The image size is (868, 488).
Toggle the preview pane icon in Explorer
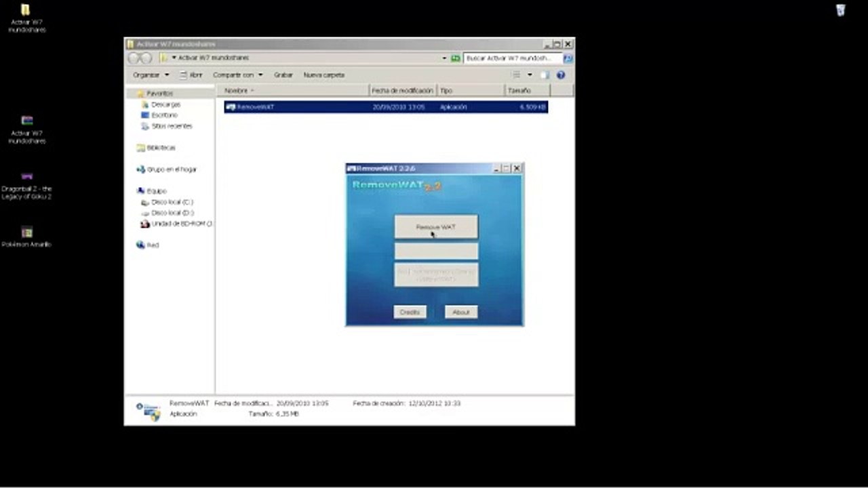(544, 75)
